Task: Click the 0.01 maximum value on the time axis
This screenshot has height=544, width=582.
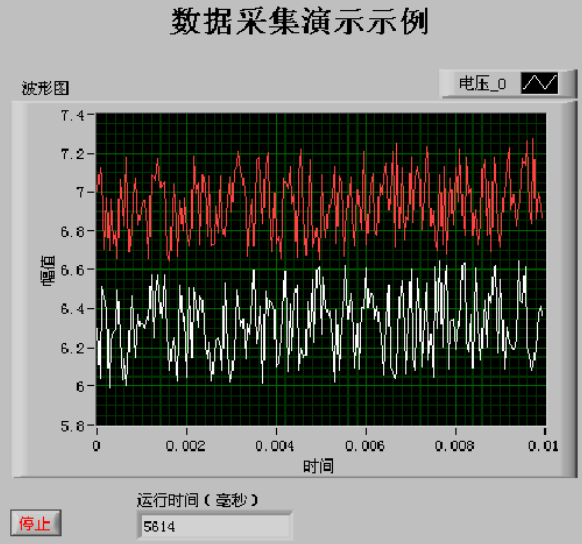Action: click(x=543, y=446)
